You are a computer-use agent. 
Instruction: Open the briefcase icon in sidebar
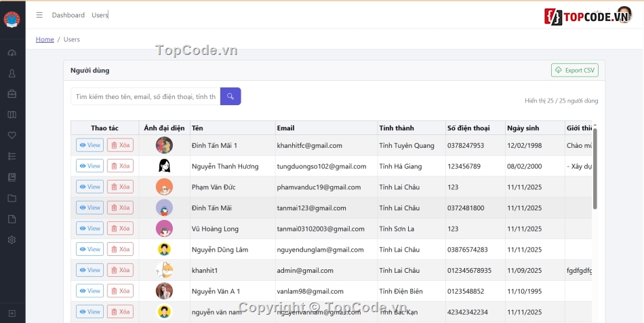point(12,94)
